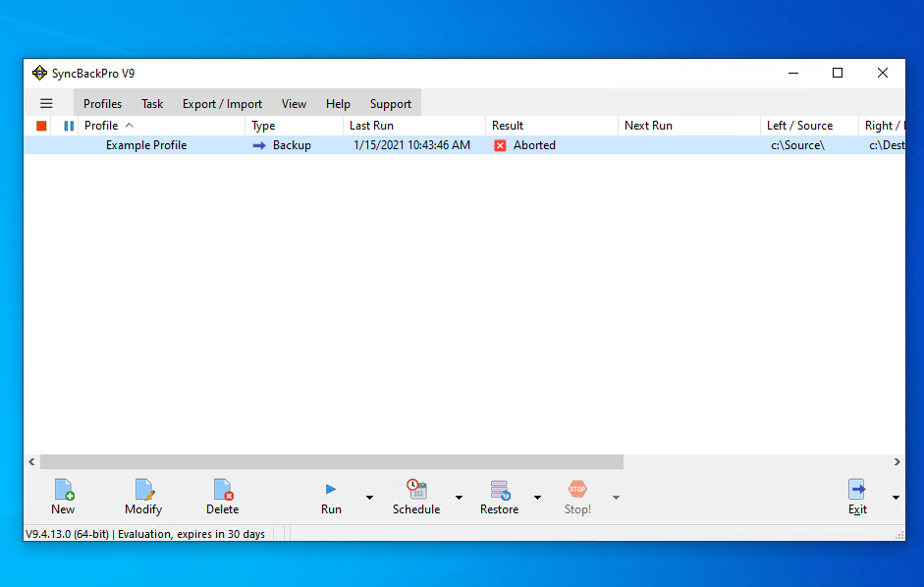The width and height of the screenshot is (924, 587).
Task: Click the Backup type cell
Action: point(292,145)
